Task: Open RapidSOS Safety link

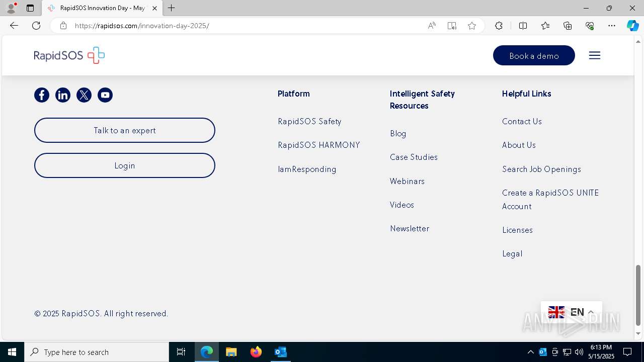Action: point(309,121)
